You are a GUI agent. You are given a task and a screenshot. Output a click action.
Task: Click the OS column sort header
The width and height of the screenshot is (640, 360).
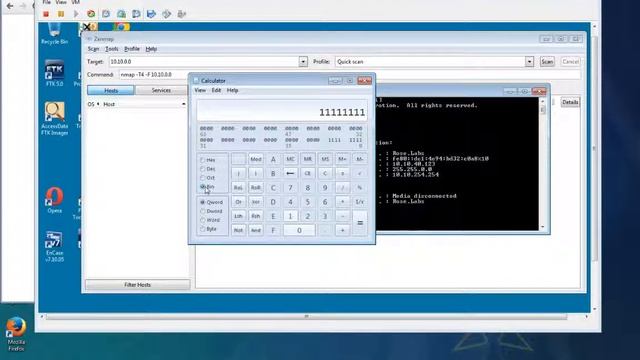(93, 104)
